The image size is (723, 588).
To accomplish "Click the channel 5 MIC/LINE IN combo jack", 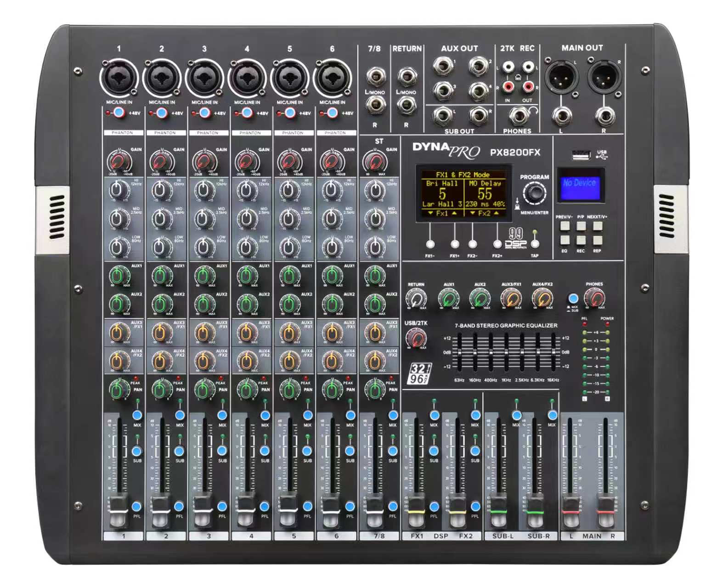I will (290, 78).
